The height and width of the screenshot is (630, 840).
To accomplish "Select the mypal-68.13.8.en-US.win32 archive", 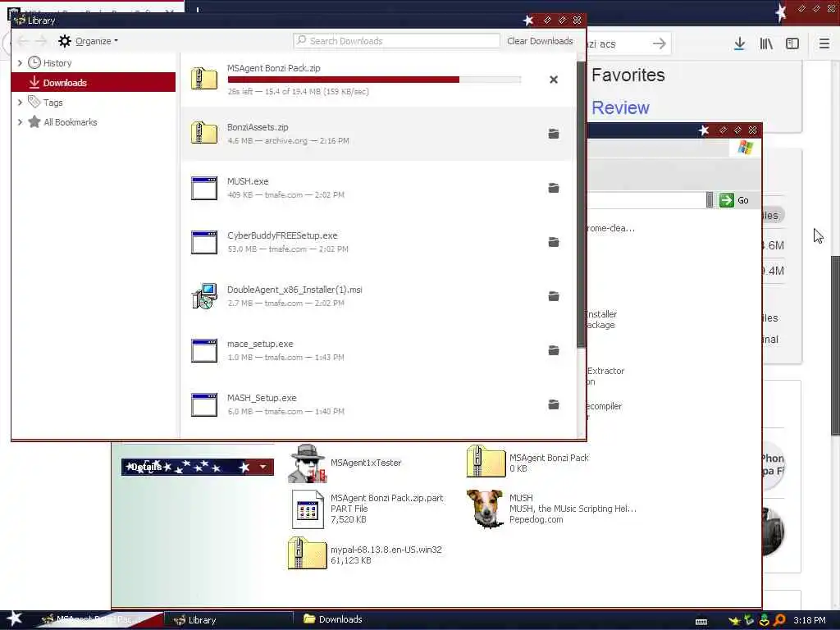I will (365, 555).
